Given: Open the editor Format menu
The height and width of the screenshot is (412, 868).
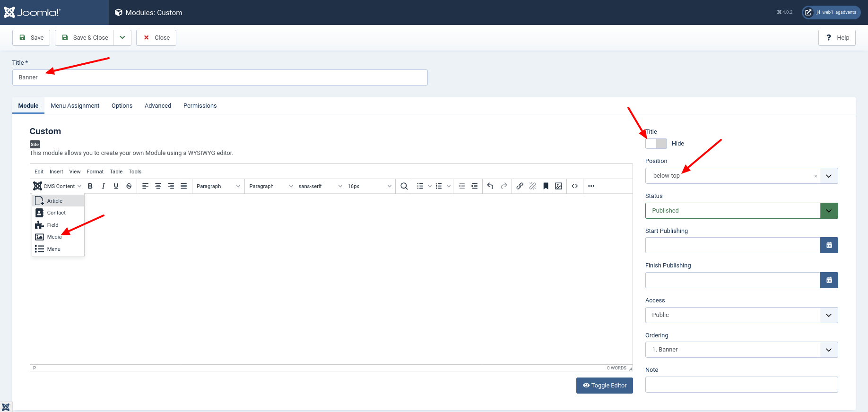Looking at the screenshot, I should coord(95,172).
